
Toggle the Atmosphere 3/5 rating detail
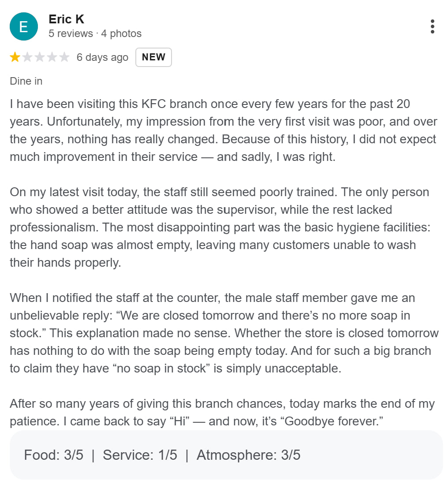coord(248,454)
